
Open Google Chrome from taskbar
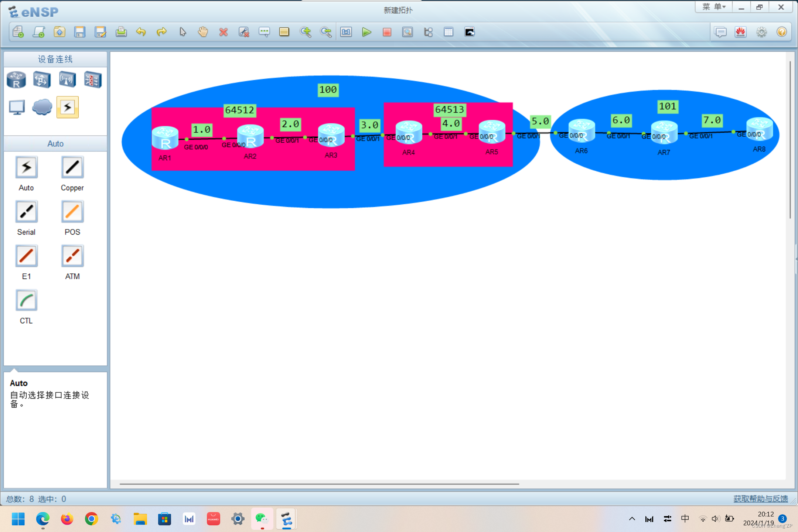coord(91,519)
